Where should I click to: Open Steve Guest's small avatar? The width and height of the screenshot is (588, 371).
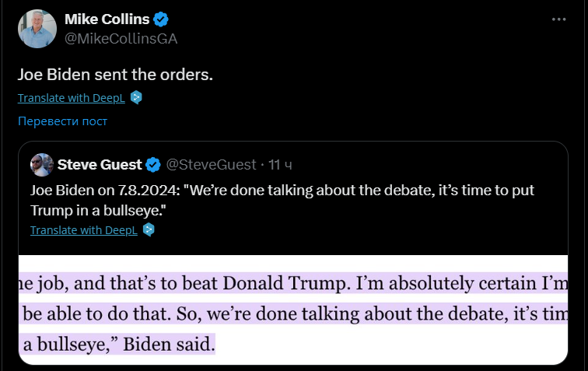pyautogui.click(x=41, y=164)
